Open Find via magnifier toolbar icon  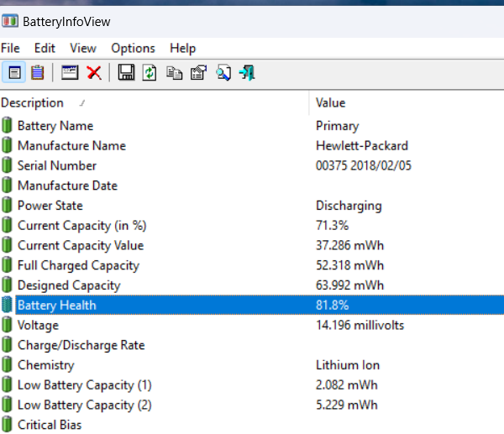(x=223, y=72)
